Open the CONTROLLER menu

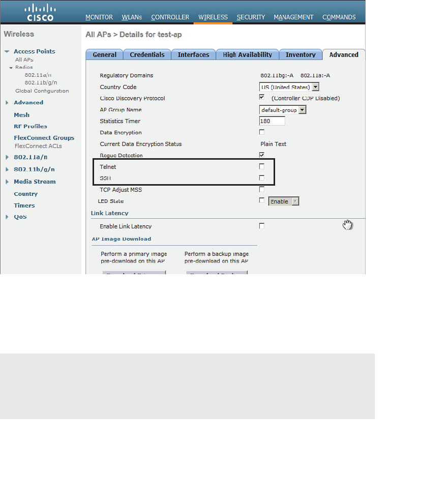point(170,17)
